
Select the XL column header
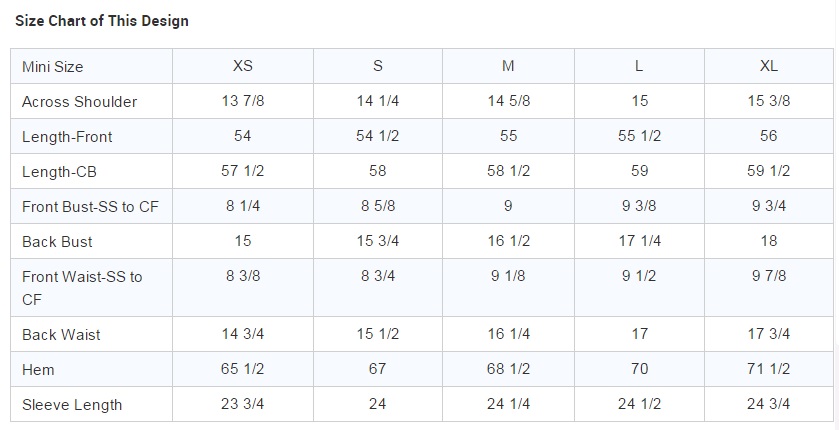[x=768, y=66]
